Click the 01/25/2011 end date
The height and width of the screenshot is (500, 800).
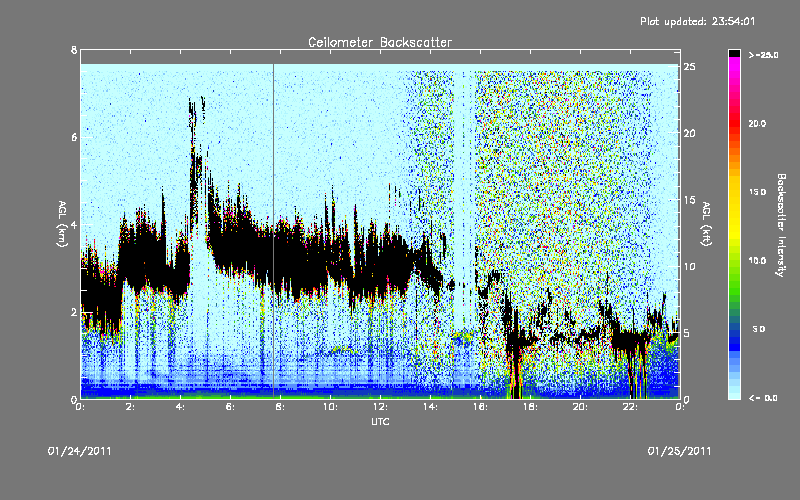[679, 451]
